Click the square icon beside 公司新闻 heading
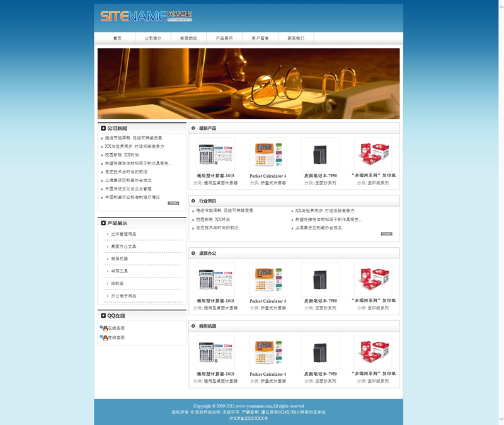Image resolution: width=504 pixels, height=425 pixels. click(x=103, y=128)
